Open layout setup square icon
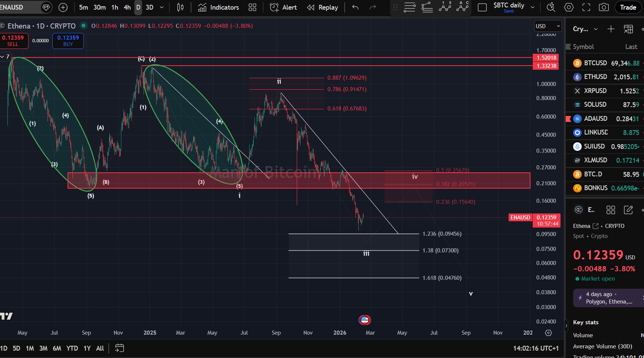This screenshot has height=358, width=644. tap(482, 7)
